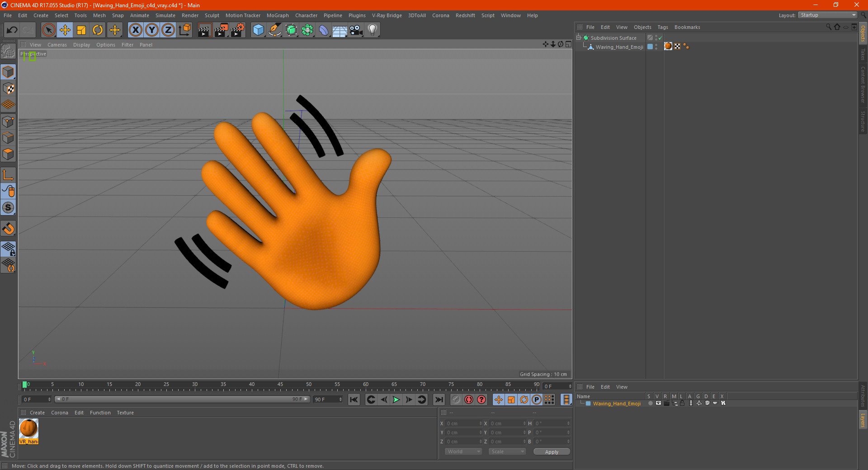Viewport: 868px width, 470px height.
Task: Open the Scale size mode dropdown
Action: click(507, 451)
